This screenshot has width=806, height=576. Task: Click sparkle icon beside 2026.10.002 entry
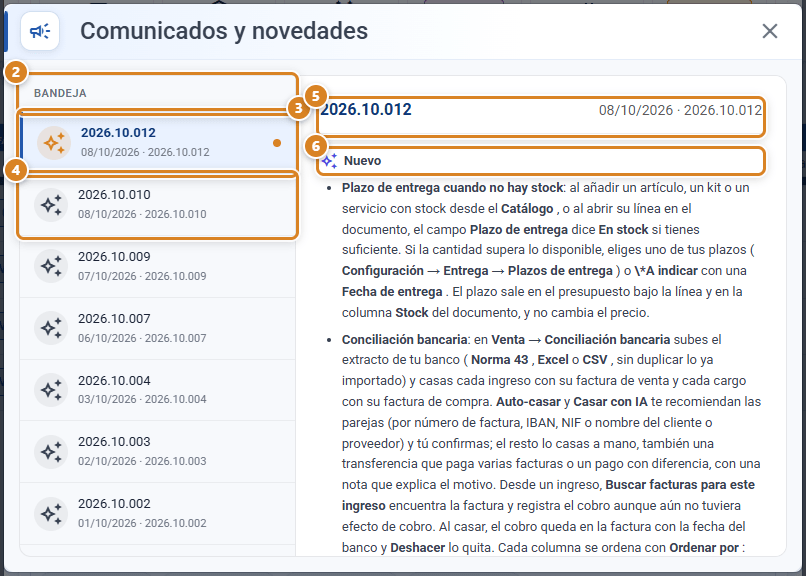pos(51,514)
